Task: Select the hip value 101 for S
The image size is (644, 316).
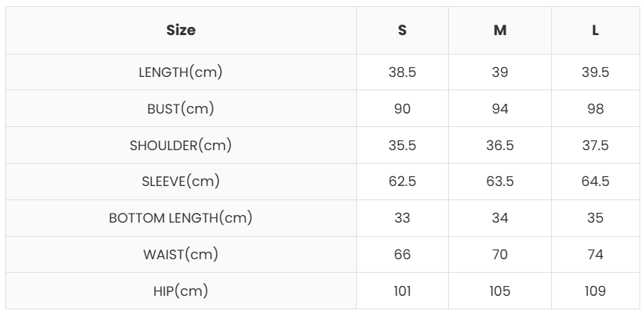Action: [402, 291]
